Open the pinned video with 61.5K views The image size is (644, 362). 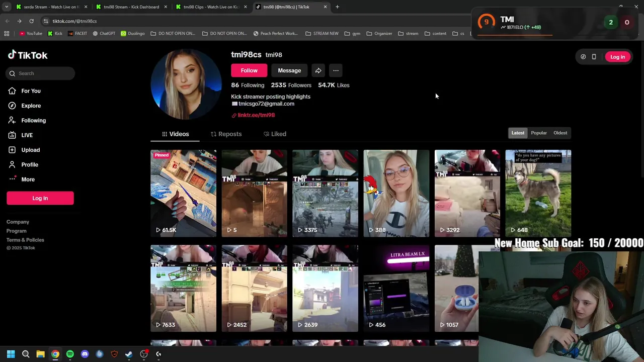coord(183,193)
